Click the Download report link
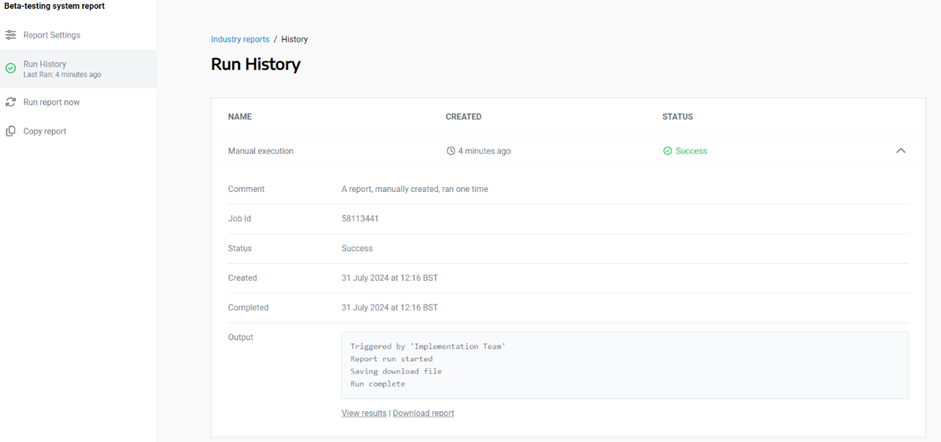This screenshot has width=941, height=442. pyautogui.click(x=423, y=413)
